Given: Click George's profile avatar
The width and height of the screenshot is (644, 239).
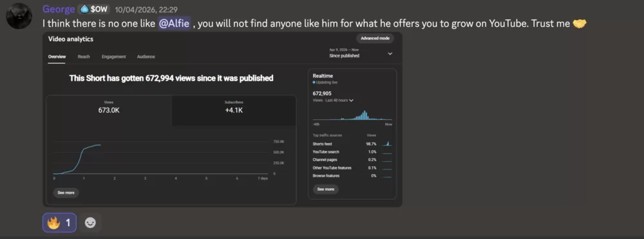Looking at the screenshot, I should pyautogui.click(x=19, y=15).
